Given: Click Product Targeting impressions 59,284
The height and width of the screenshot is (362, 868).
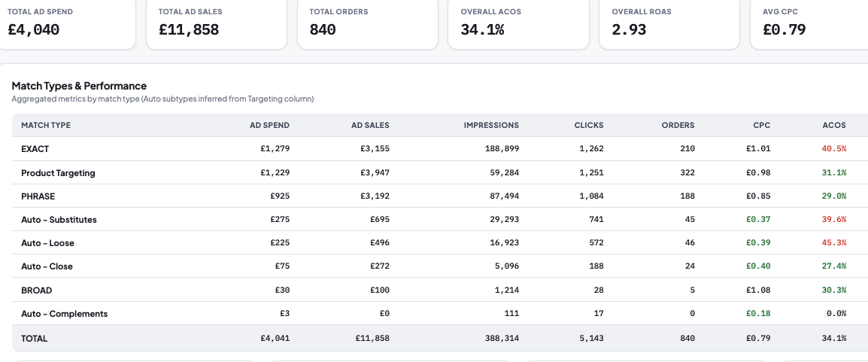Looking at the screenshot, I should 504,172.
